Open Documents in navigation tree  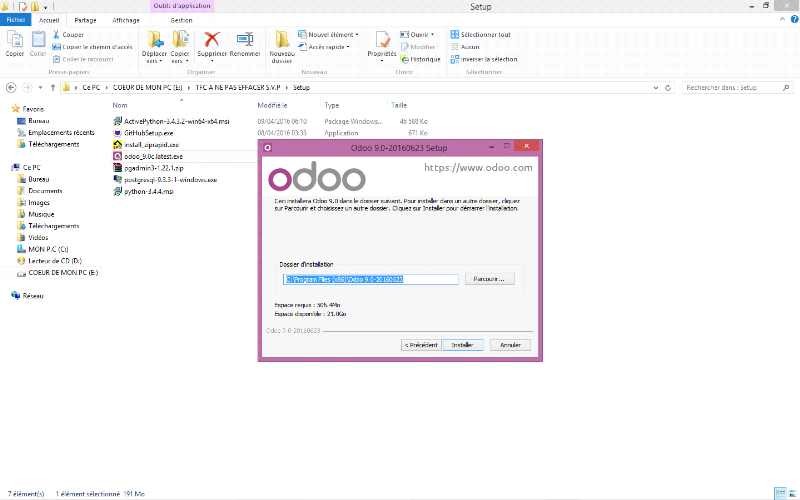click(x=45, y=191)
